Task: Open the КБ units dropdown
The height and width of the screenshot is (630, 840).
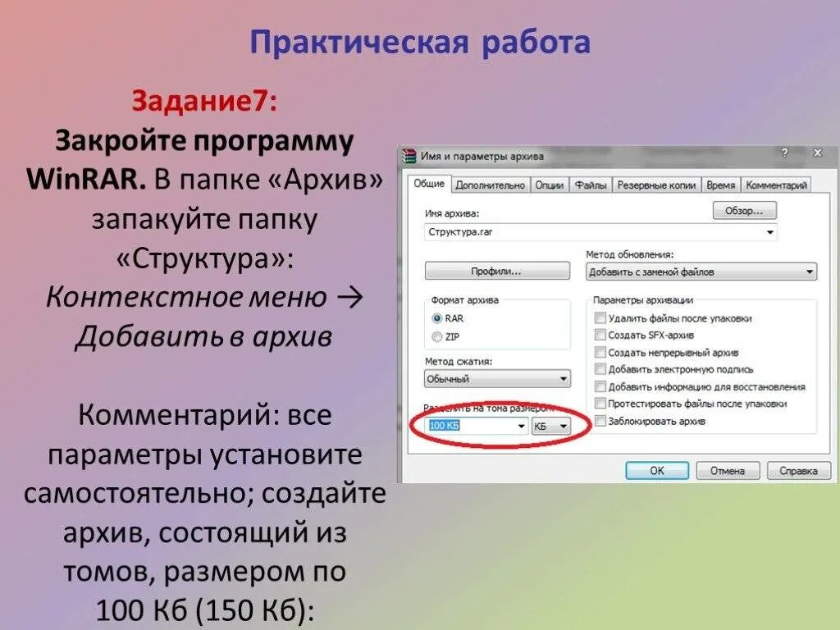Action: pyautogui.click(x=550, y=426)
